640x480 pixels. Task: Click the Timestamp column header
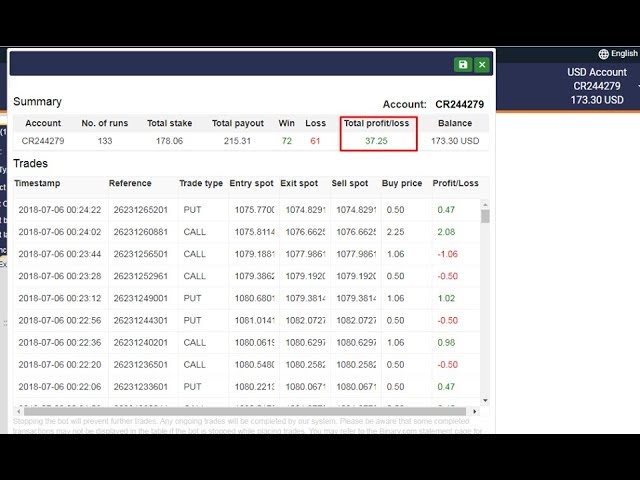coord(37,184)
